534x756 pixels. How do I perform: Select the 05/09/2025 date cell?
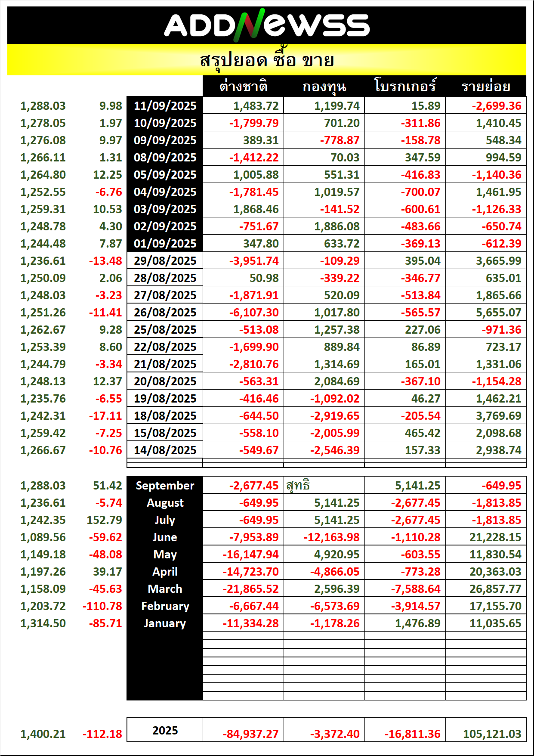pyautogui.click(x=165, y=174)
